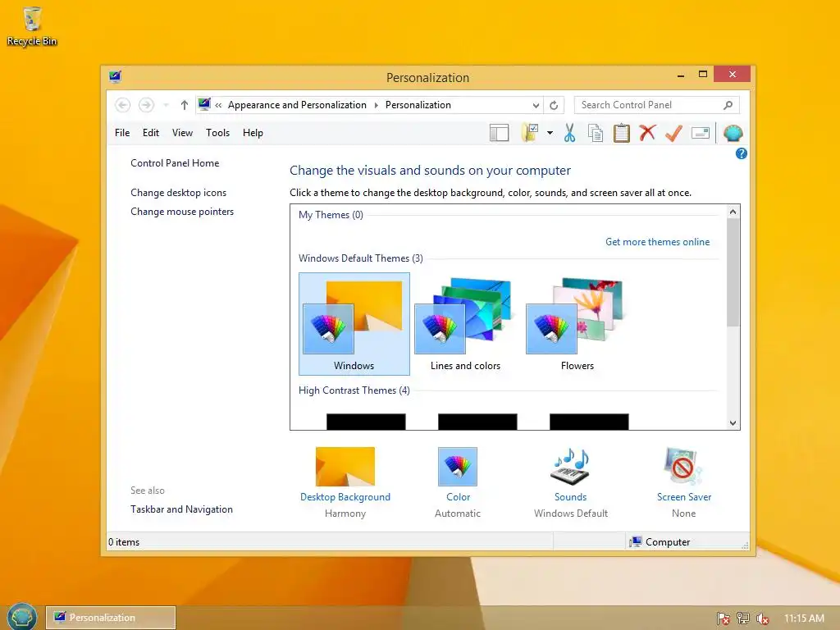
Task: Click the Computer status bar entry
Action: (x=660, y=542)
